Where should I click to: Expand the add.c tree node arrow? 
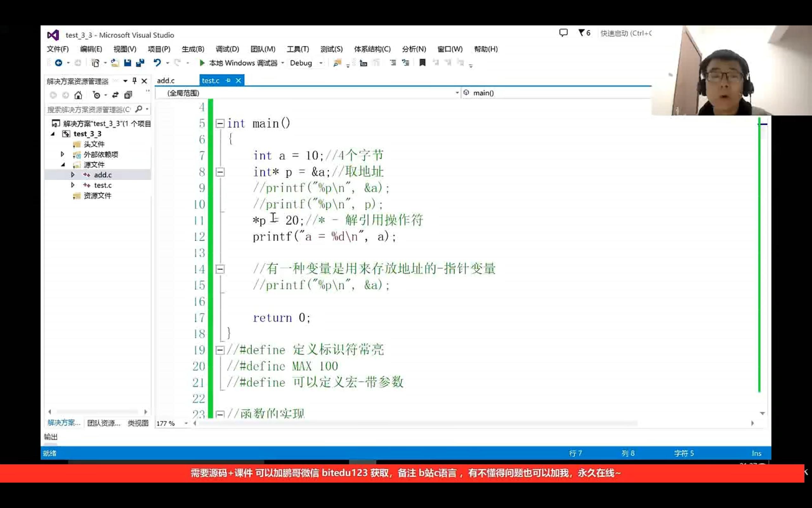[72, 175]
